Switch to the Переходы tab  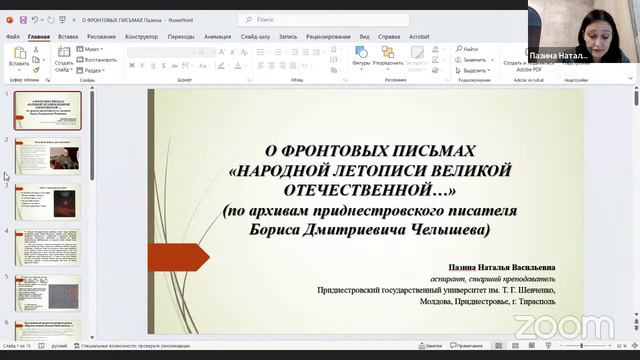pos(181,37)
